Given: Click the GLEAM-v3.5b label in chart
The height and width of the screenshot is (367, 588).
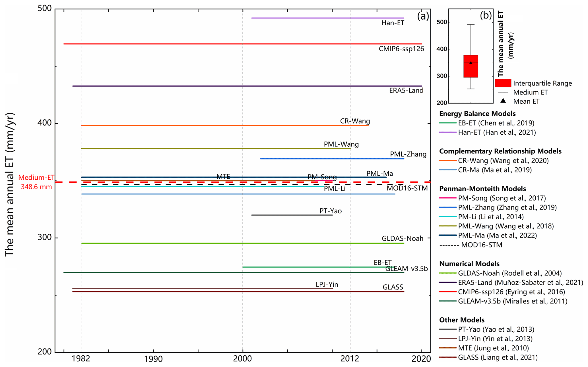Looking at the screenshot, I should click(x=406, y=269).
